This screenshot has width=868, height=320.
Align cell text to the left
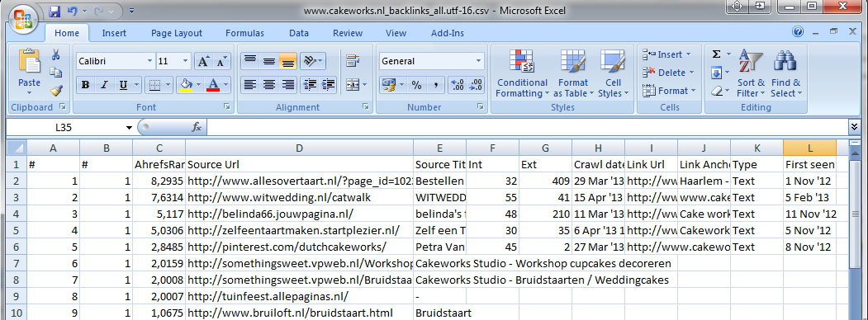coord(250,85)
